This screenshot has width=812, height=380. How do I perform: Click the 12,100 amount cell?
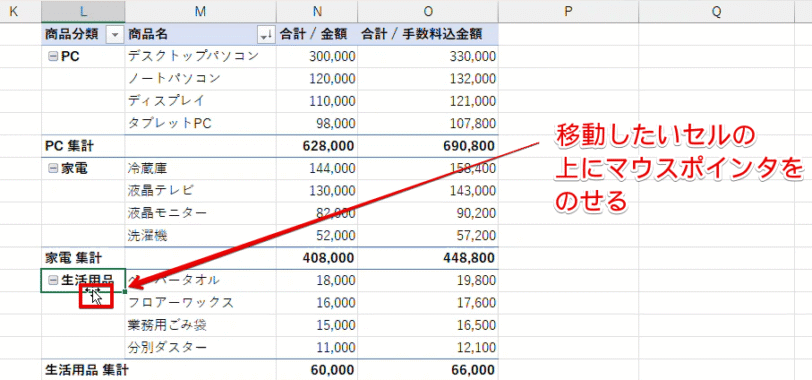(x=428, y=347)
